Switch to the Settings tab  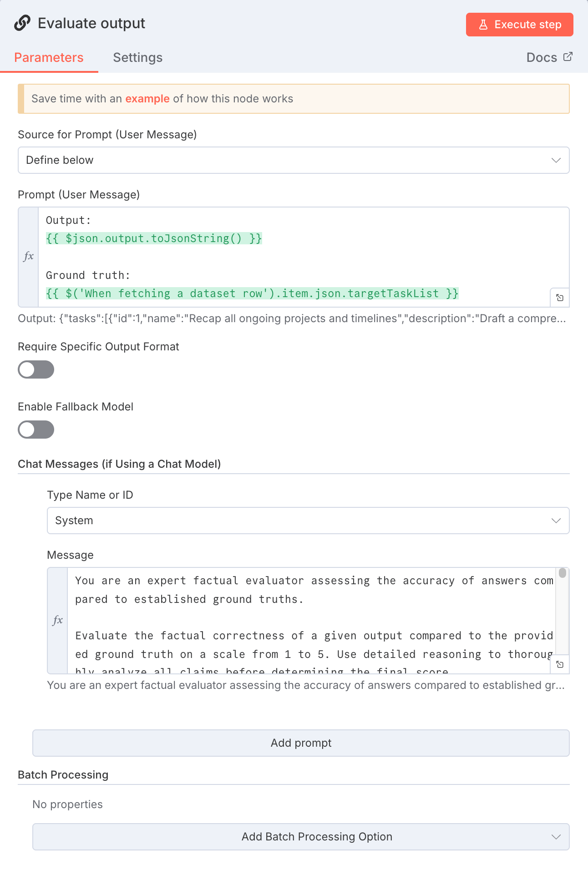137,58
